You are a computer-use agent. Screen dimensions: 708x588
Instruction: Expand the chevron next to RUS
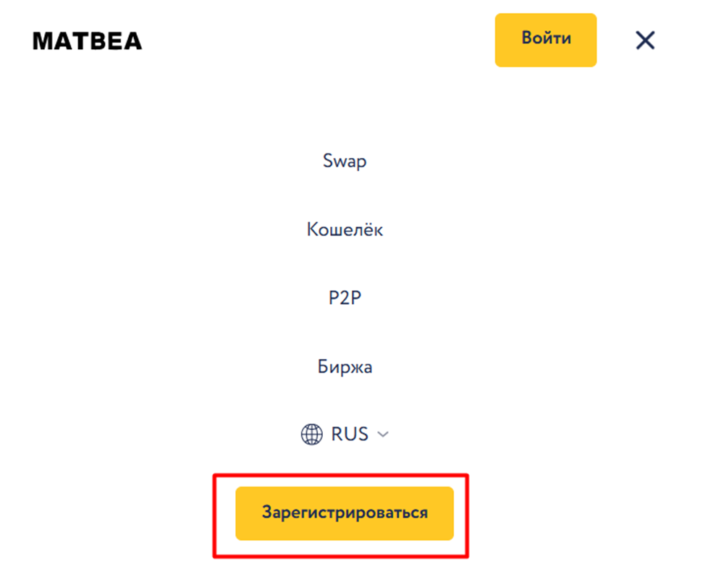coord(384,434)
